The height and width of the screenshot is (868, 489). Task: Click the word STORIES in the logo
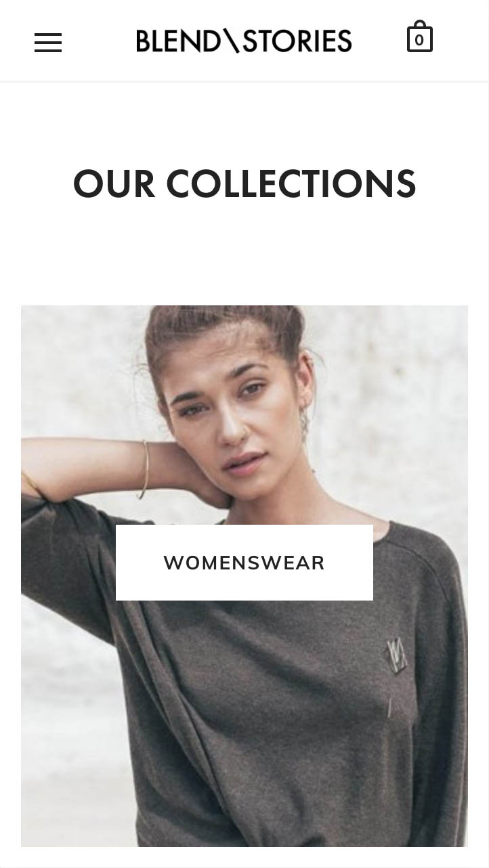tap(297, 41)
